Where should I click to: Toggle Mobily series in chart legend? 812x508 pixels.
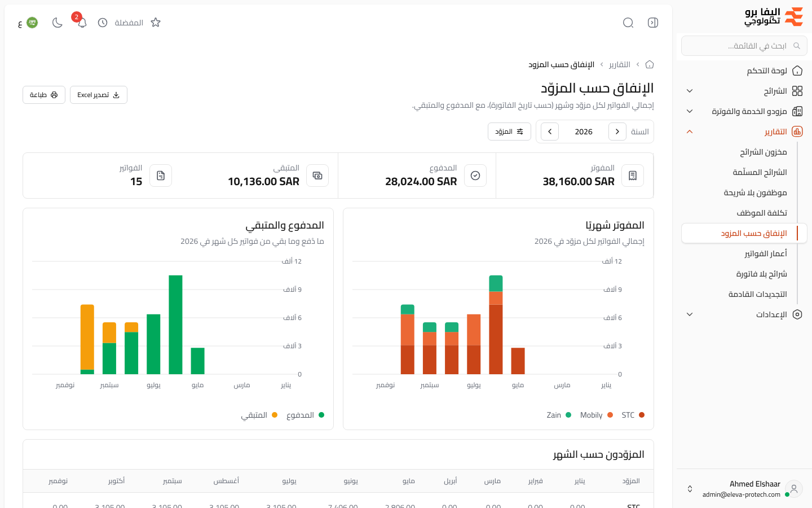[x=595, y=415]
